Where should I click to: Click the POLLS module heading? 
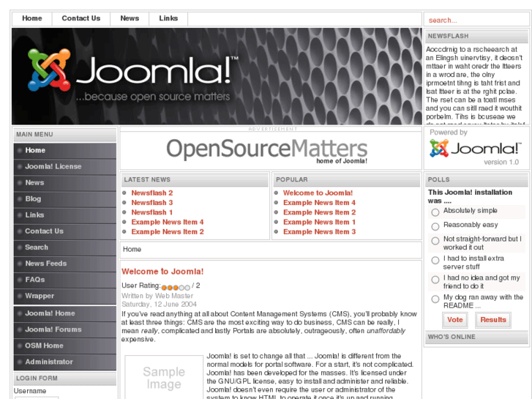pos(476,179)
